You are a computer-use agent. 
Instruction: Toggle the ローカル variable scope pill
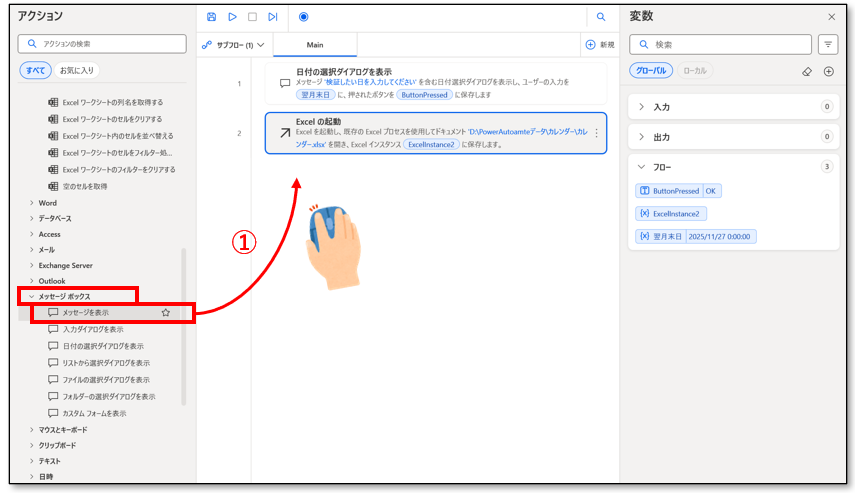[697, 71]
